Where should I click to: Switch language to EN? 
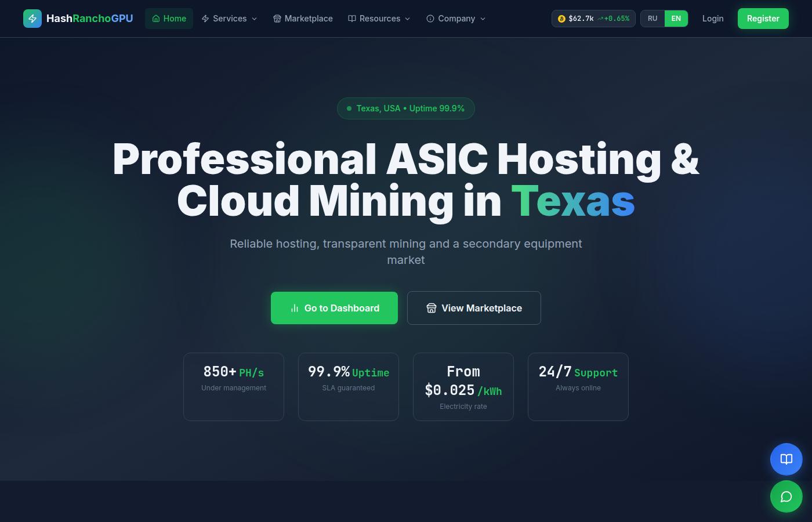tap(676, 19)
